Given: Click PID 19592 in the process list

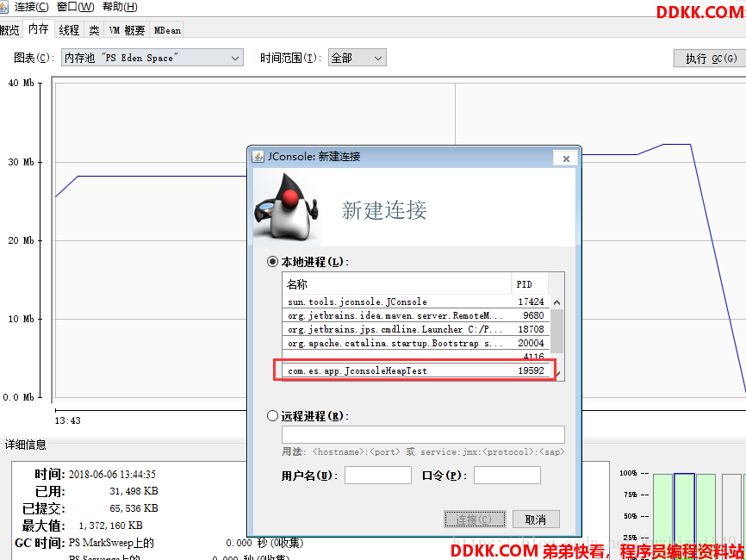Looking at the screenshot, I should pos(531,370).
